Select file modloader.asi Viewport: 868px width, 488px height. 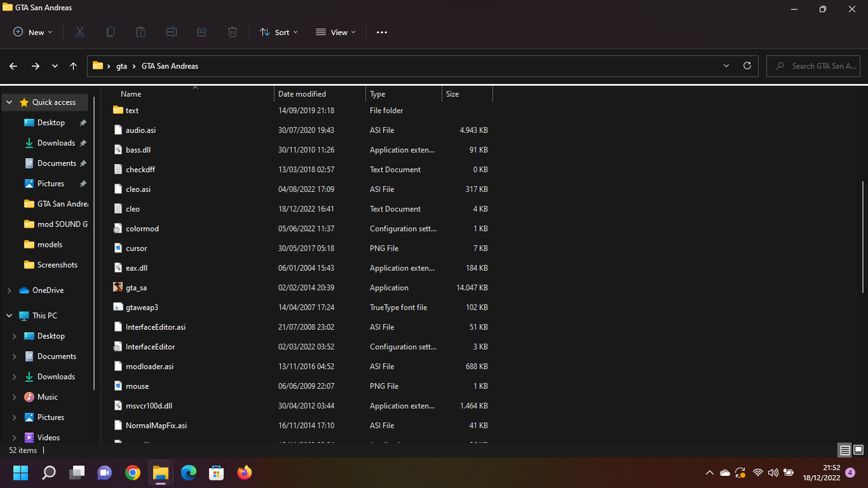[x=302, y=366]
